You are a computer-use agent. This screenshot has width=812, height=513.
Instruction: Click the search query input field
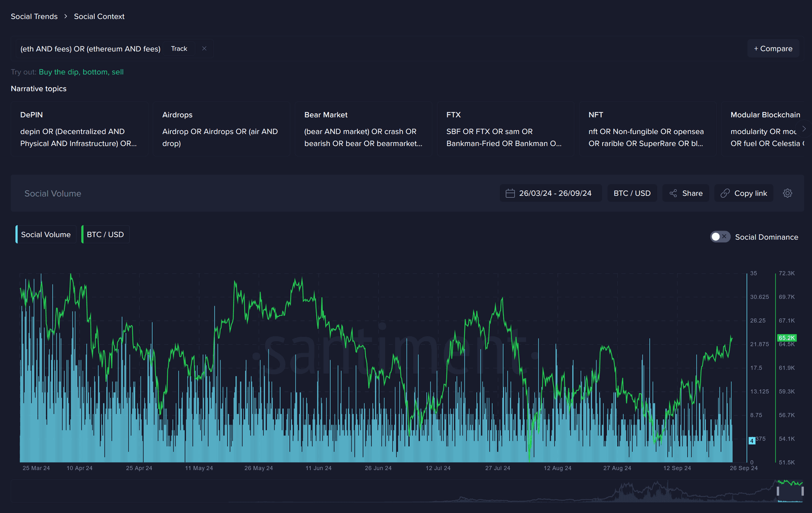90,49
